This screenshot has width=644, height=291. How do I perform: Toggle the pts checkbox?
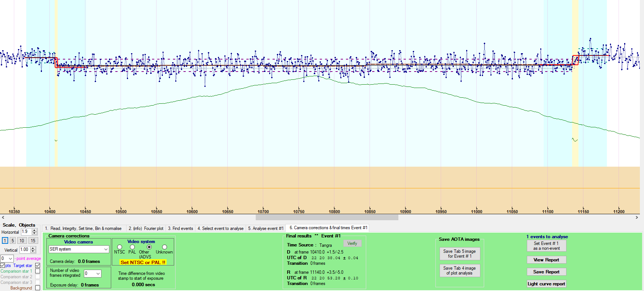[x=3, y=266]
